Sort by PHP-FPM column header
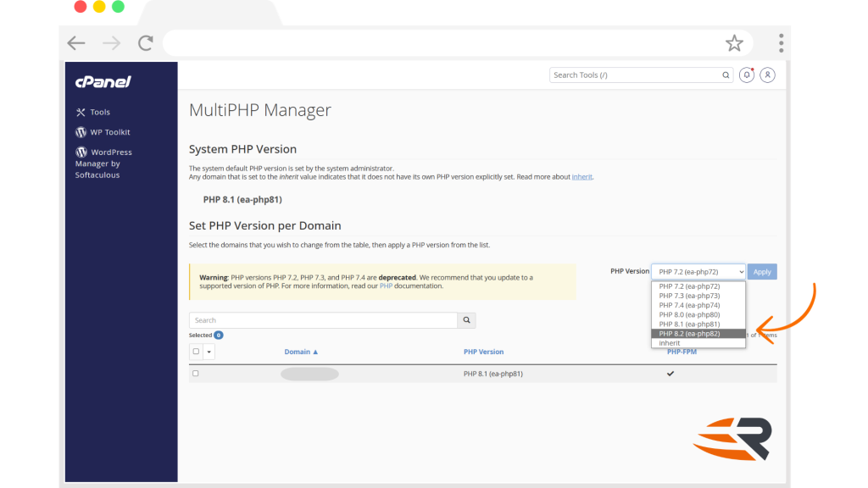 682,352
